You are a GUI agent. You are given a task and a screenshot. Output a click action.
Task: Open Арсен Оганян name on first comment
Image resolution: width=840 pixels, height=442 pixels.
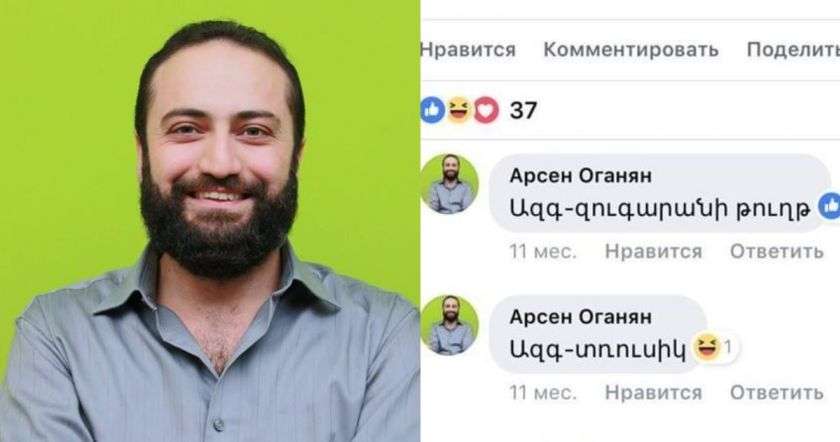581,175
